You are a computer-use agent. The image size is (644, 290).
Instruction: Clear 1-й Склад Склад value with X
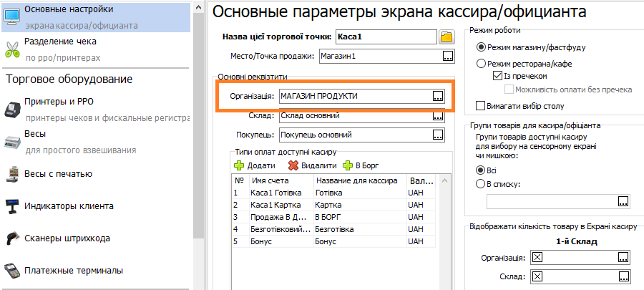tap(537, 276)
